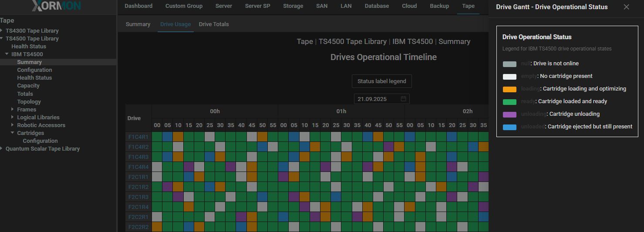
Task: Select Summary in the IBM TS4500 tree
Action: coord(29,62)
